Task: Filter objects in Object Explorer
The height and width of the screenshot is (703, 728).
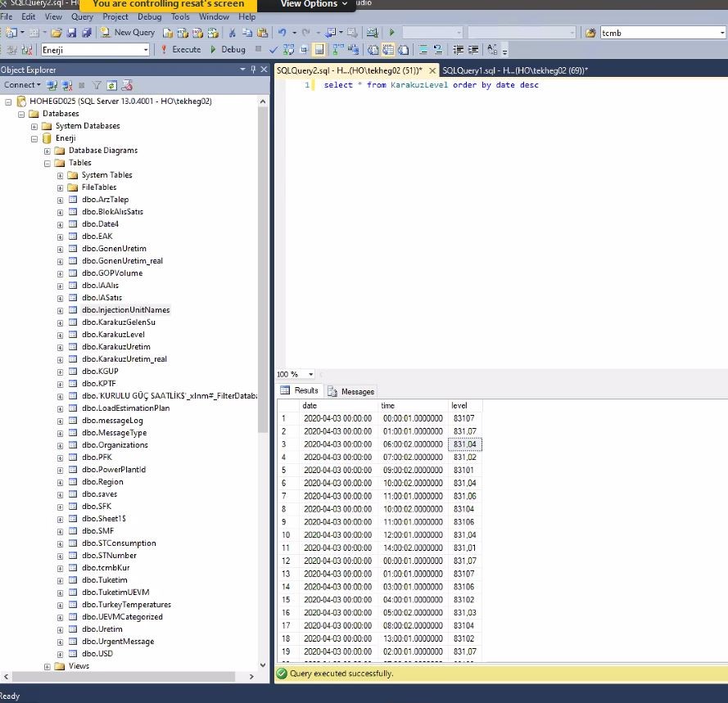Action: [x=97, y=84]
